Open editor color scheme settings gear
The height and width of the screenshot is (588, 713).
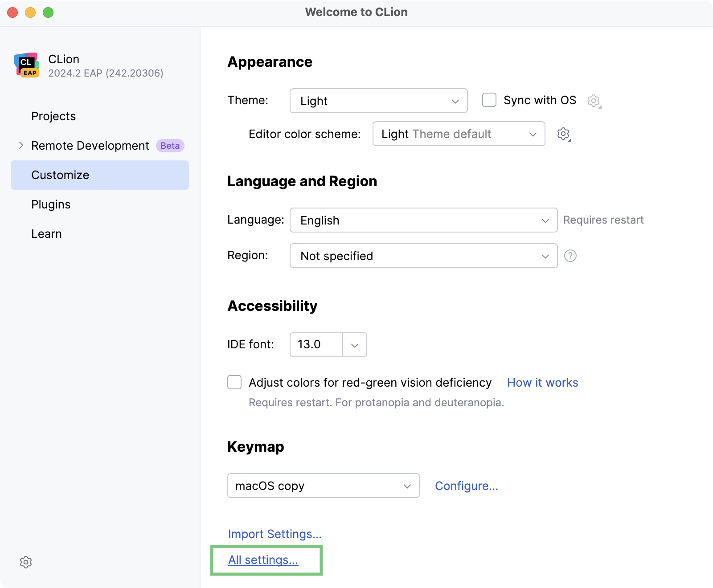point(563,134)
